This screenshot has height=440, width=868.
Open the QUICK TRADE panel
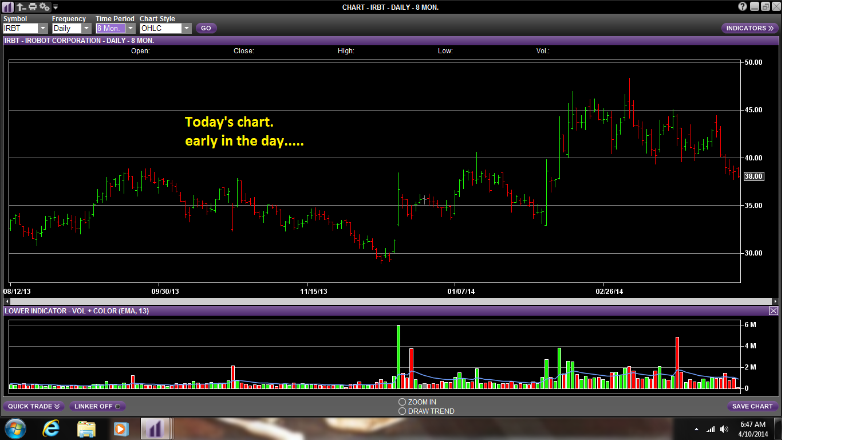point(34,406)
